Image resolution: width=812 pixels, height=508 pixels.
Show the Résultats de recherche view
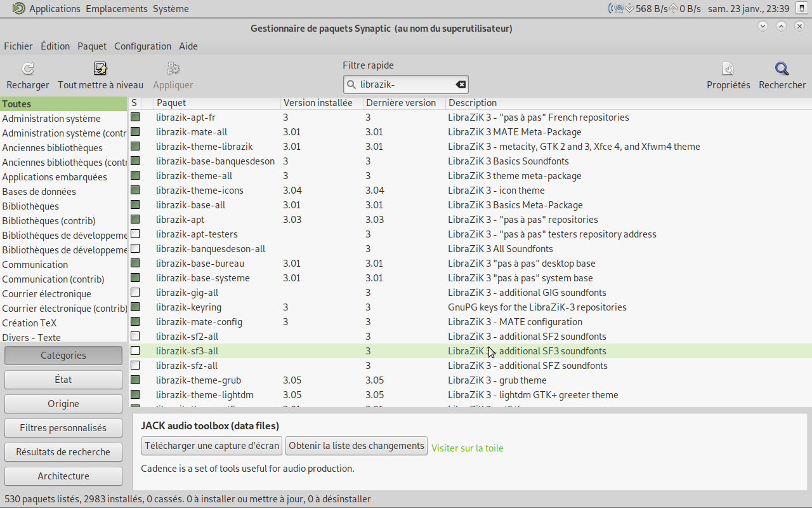(63, 452)
